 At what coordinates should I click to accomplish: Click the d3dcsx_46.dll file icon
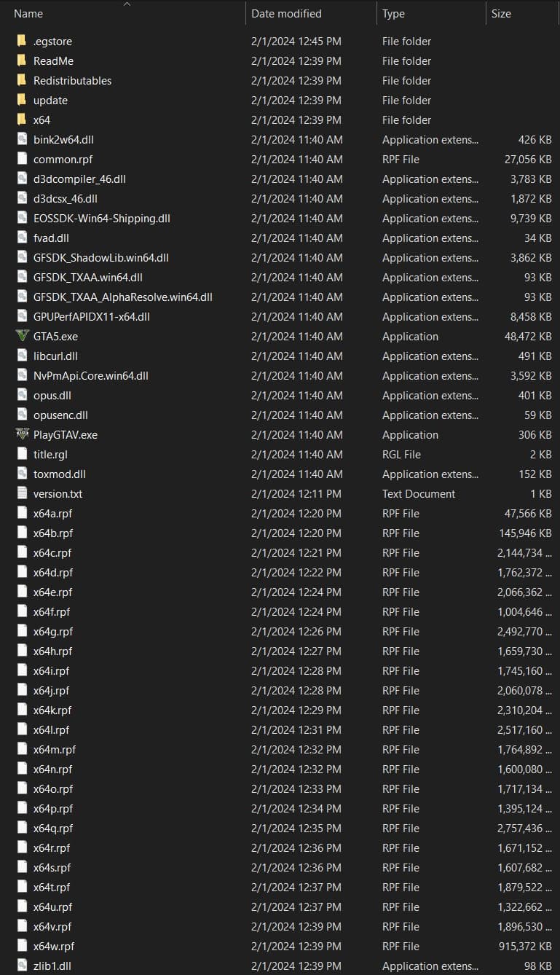point(22,198)
